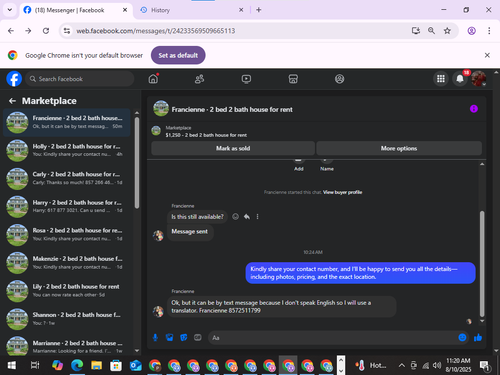Open Holly conversation in list
The height and width of the screenshot is (375, 500).
(x=67, y=150)
